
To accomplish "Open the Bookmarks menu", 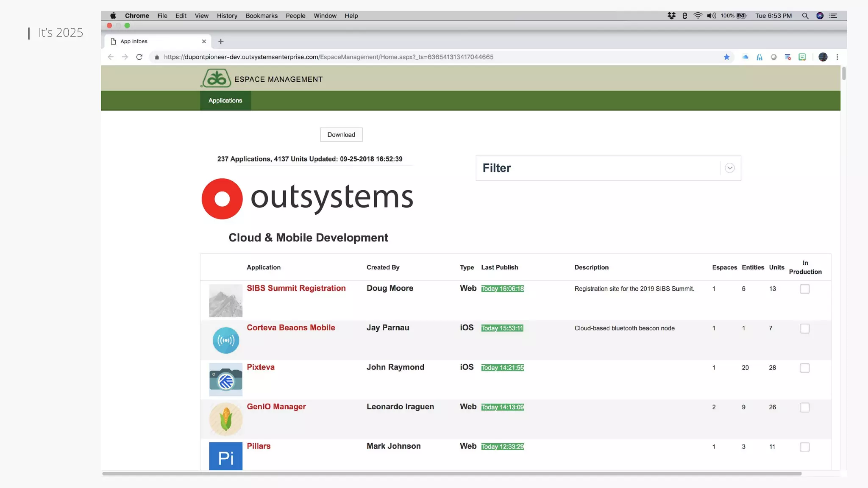I will (262, 16).
